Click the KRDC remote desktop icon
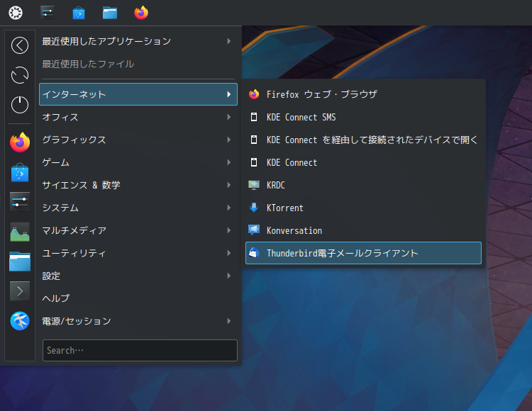532x411 pixels. click(254, 185)
